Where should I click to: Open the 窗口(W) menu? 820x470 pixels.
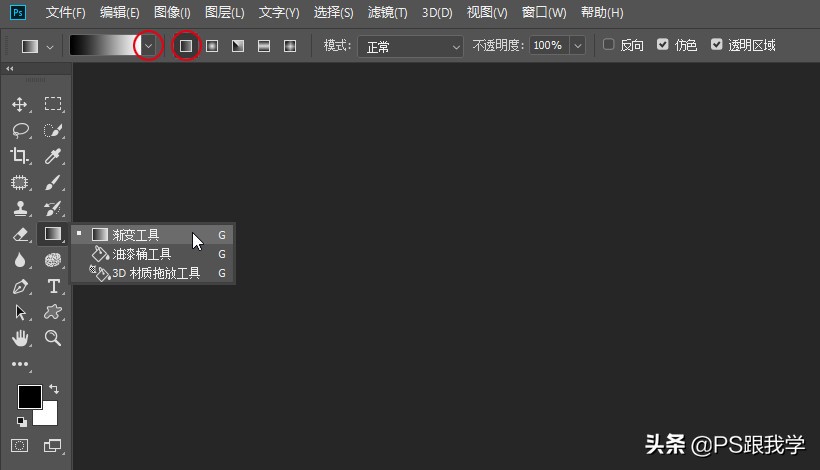544,13
